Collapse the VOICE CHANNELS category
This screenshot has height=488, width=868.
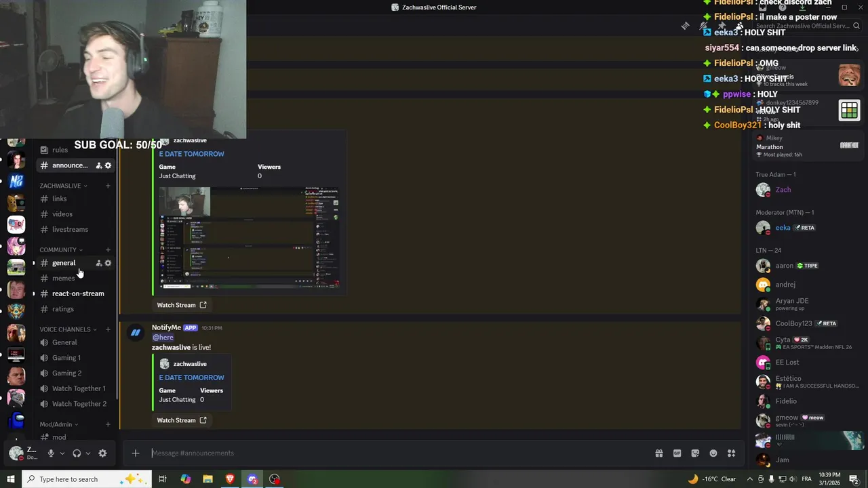click(68, 329)
